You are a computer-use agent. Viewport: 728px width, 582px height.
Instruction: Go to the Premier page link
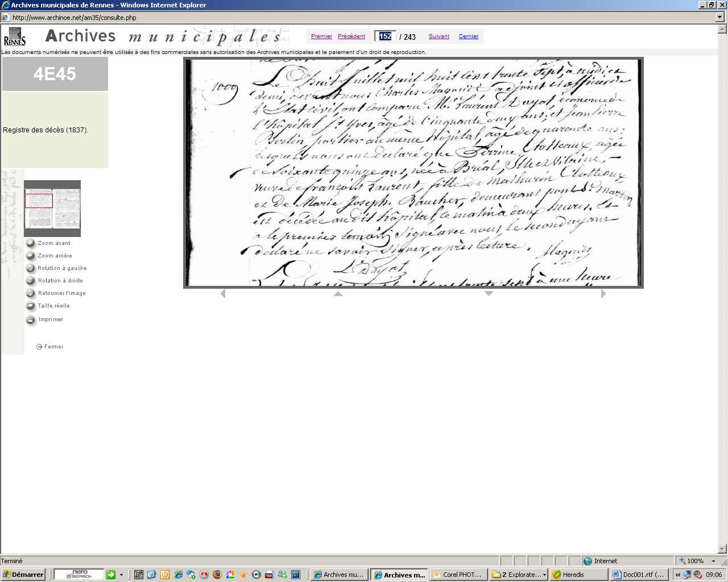tap(321, 36)
